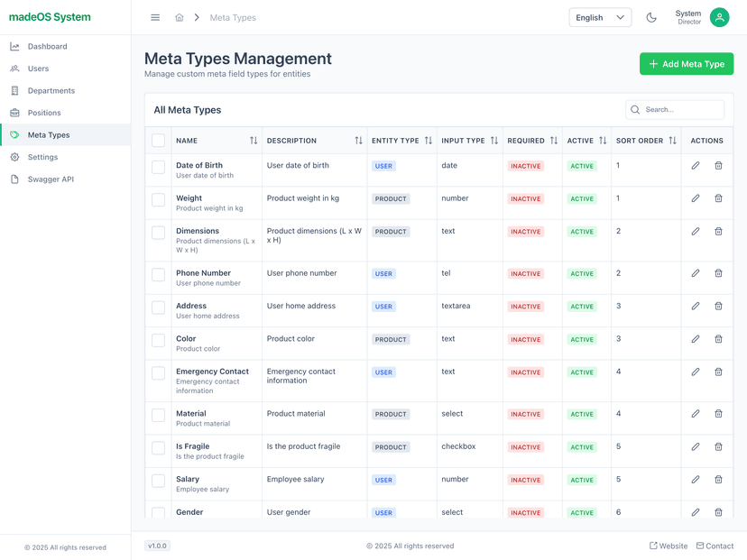Viewport: 747px width, 560px height.
Task: Edit the Gender meta type
Action: (696, 512)
